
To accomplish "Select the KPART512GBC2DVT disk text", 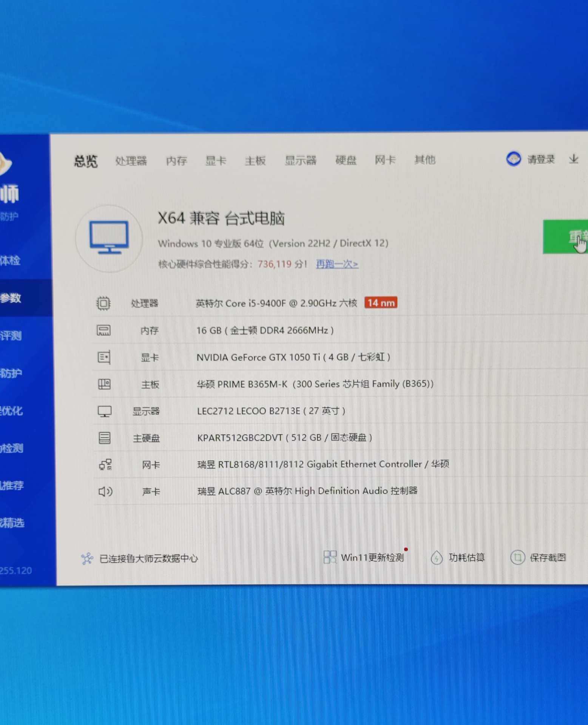I will pos(285,438).
